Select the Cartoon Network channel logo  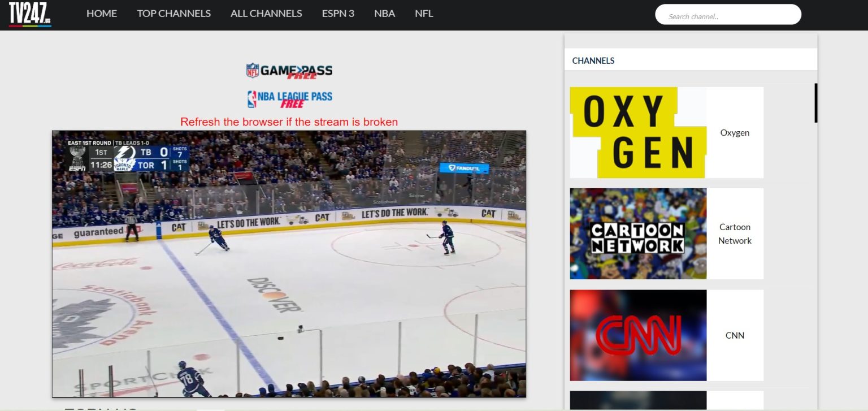(x=637, y=233)
